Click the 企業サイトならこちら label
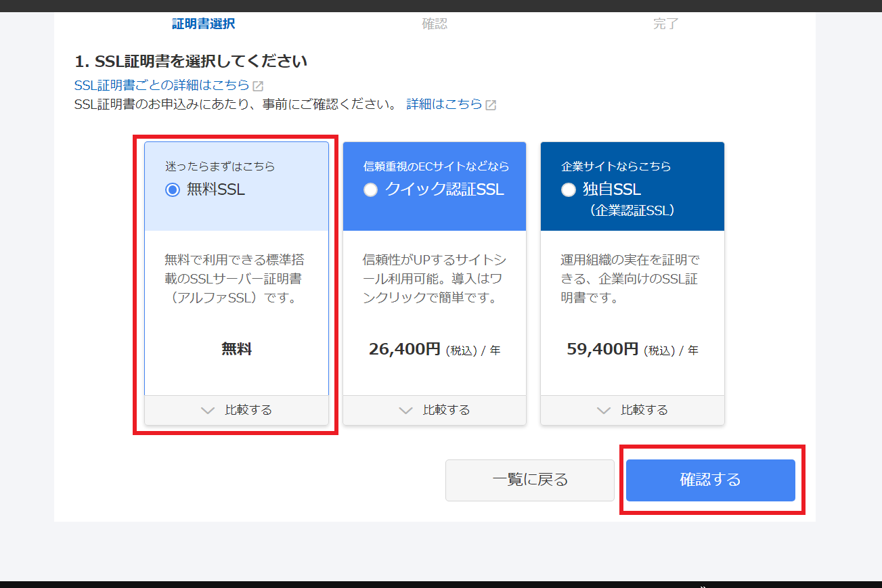 (x=617, y=166)
